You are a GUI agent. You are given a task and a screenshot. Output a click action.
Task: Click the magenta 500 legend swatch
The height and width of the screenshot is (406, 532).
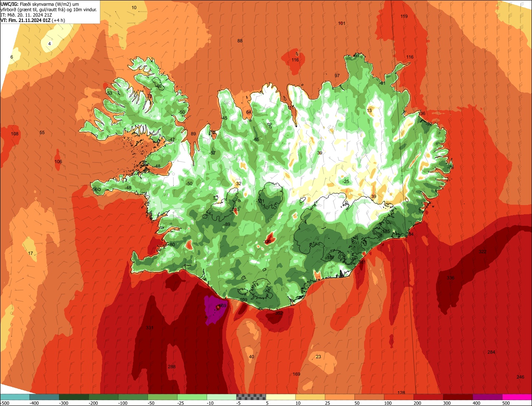[x=517, y=397]
